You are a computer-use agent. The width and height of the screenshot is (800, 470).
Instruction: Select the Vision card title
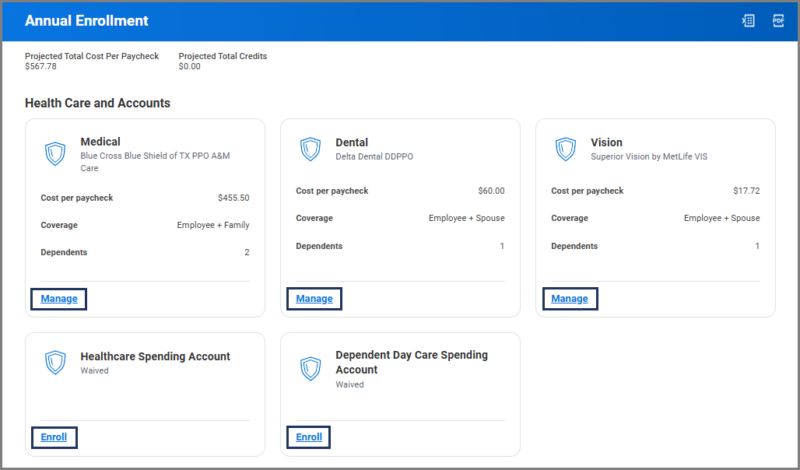click(x=607, y=142)
